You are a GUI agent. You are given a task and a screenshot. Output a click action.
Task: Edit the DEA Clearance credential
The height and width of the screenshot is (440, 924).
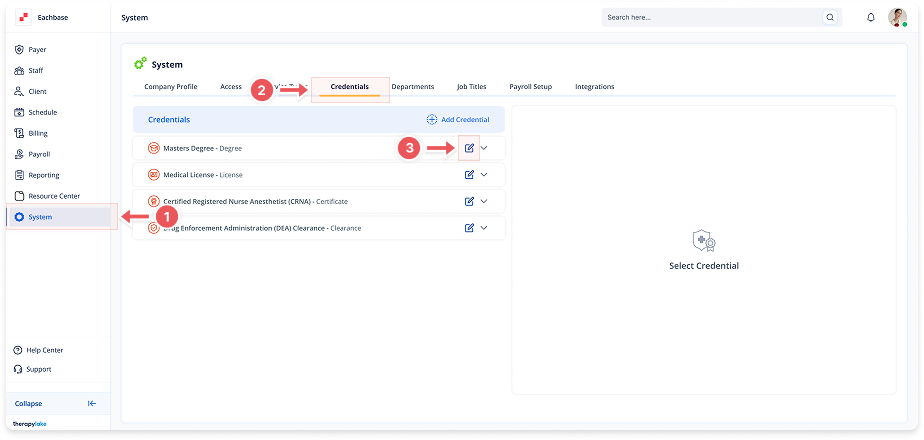pyautogui.click(x=469, y=228)
